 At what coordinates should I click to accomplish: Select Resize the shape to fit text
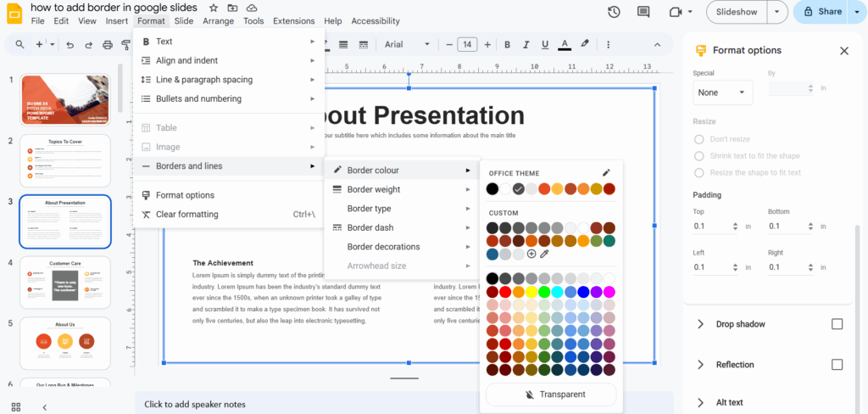pyautogui.click(x=699, y=172)
